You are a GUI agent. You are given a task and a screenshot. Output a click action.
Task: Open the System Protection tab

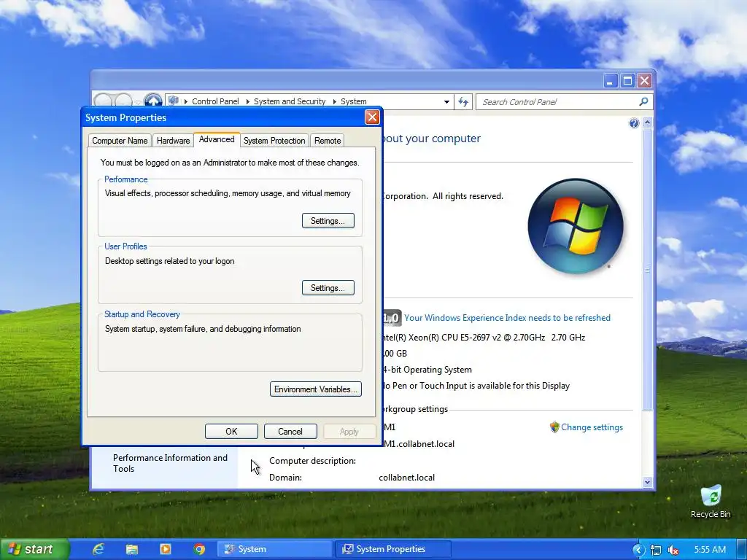pyautogui.click(x=274, y=141)
